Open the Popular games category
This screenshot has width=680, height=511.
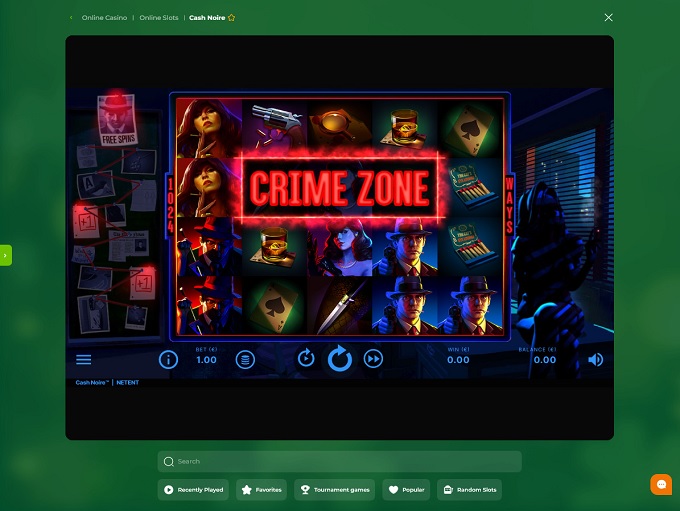pos(407,490)
